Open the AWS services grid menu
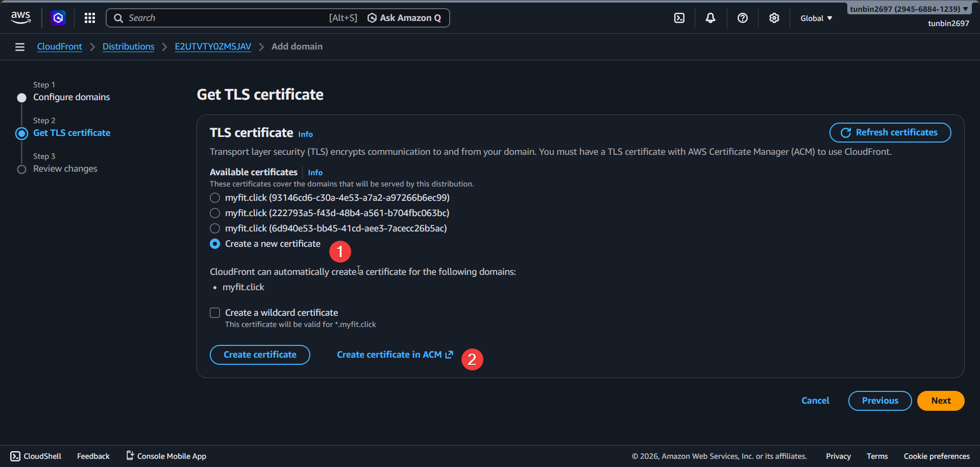The width and height of the screenshot is (980, 467). pos(90,17)
